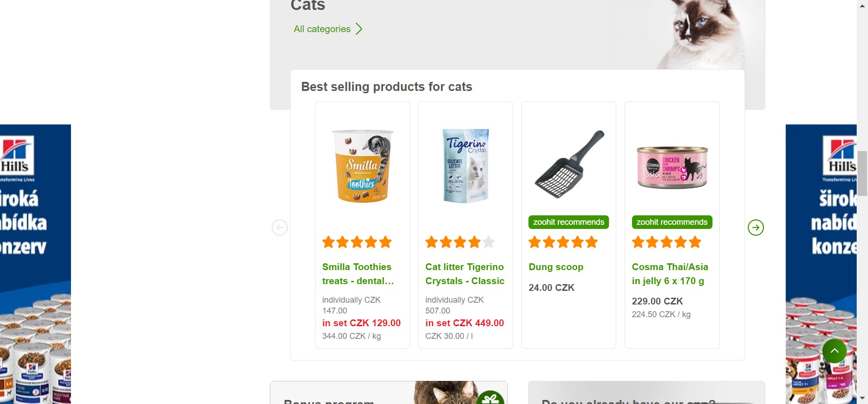
Task: Click the scroll-to-top round button
Action: [x=834, y=351]
